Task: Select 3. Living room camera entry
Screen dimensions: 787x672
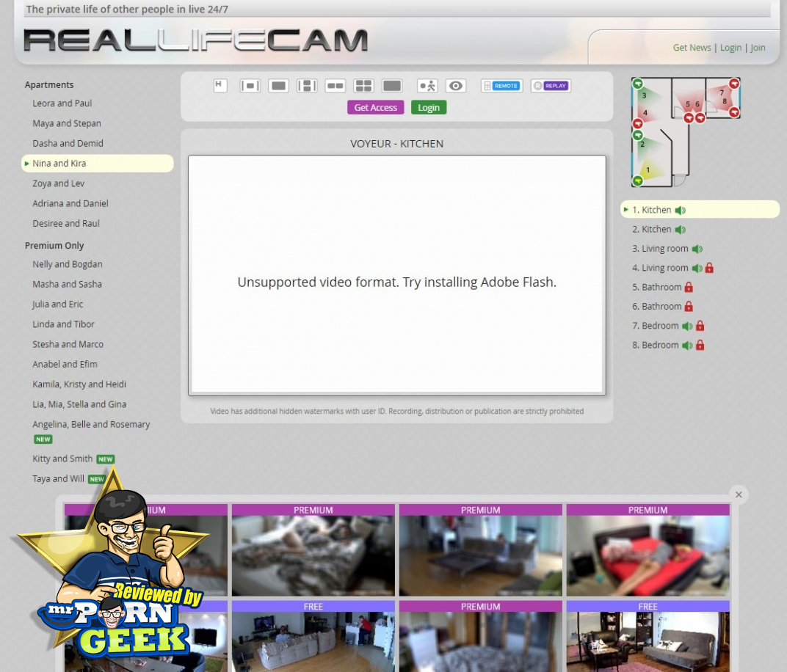Action: point(660,249)
